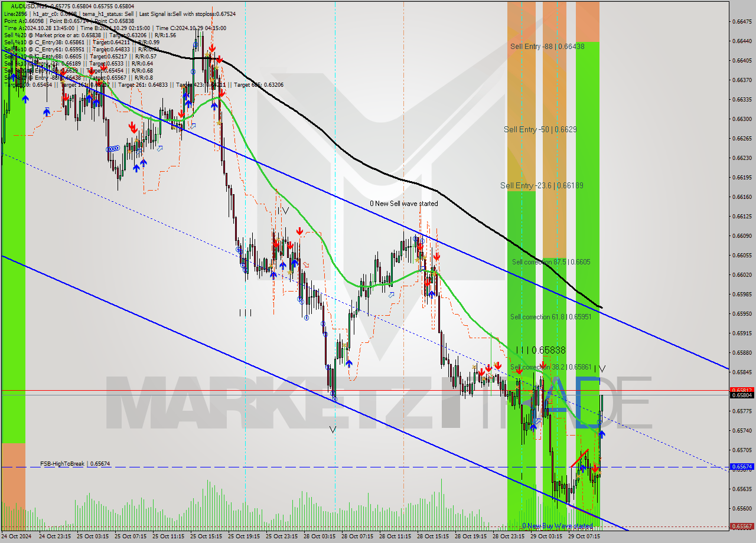Image resolution: width=756 pixels, height=543 pixels.
Task: Select the 'Sell correction 61.8 | 0.65951' label
Action: (551, 317)
